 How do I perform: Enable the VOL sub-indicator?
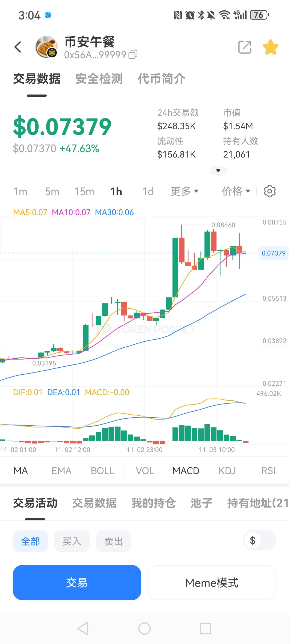pos(145,471)
